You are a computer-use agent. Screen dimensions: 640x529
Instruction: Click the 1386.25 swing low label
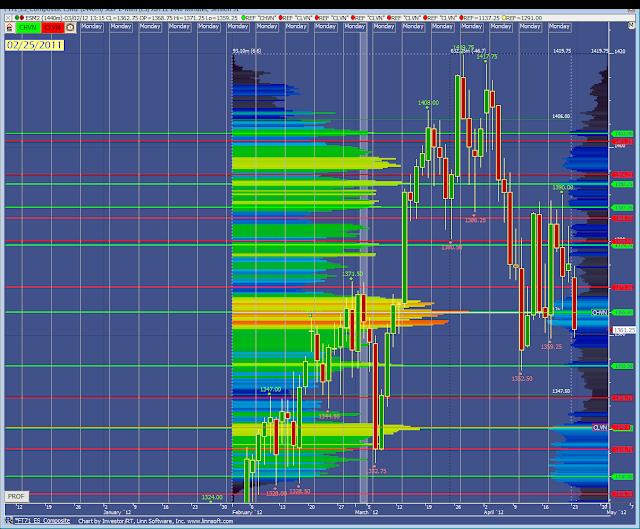click(475, 220)
